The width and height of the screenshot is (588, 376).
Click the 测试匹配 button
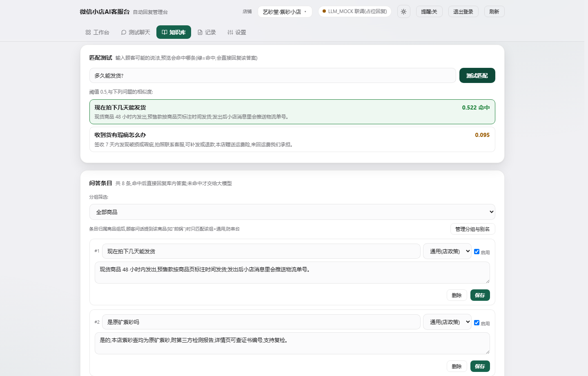(x=477, y=76)
